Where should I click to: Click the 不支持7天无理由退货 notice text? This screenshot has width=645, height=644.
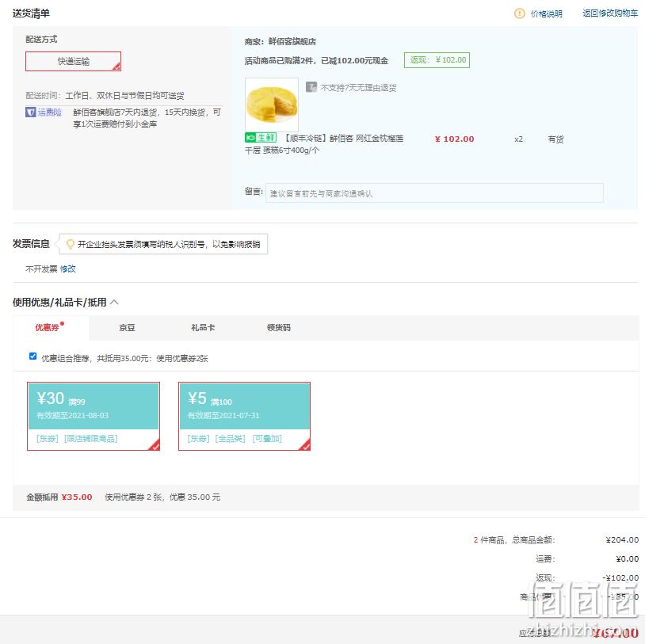pos(358,88)
